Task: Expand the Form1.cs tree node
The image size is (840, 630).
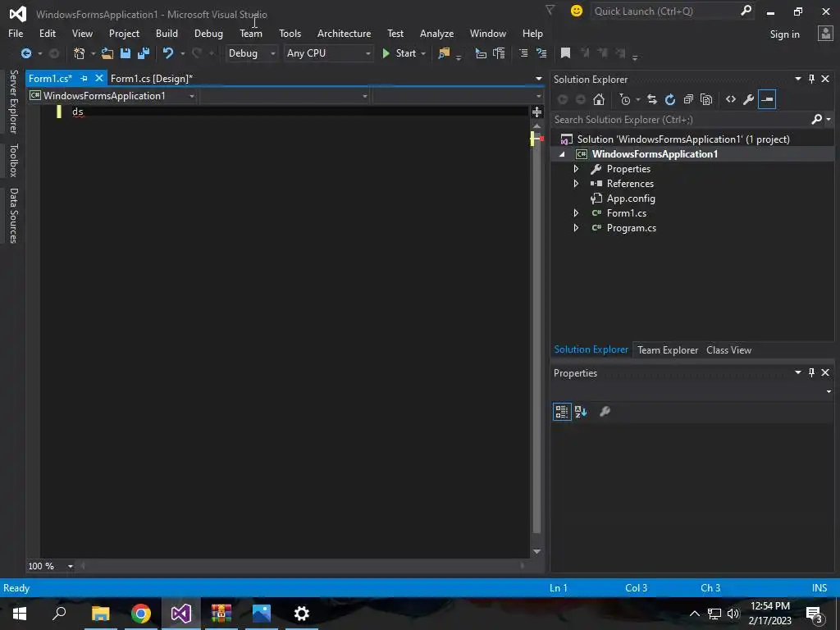Action: click(576, 213)
